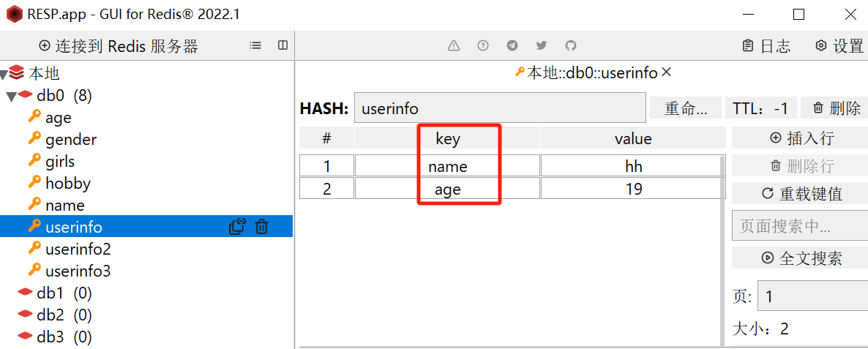
Task: Sort by the key column header
Action: pyautogui.click(x=447, y=138)
